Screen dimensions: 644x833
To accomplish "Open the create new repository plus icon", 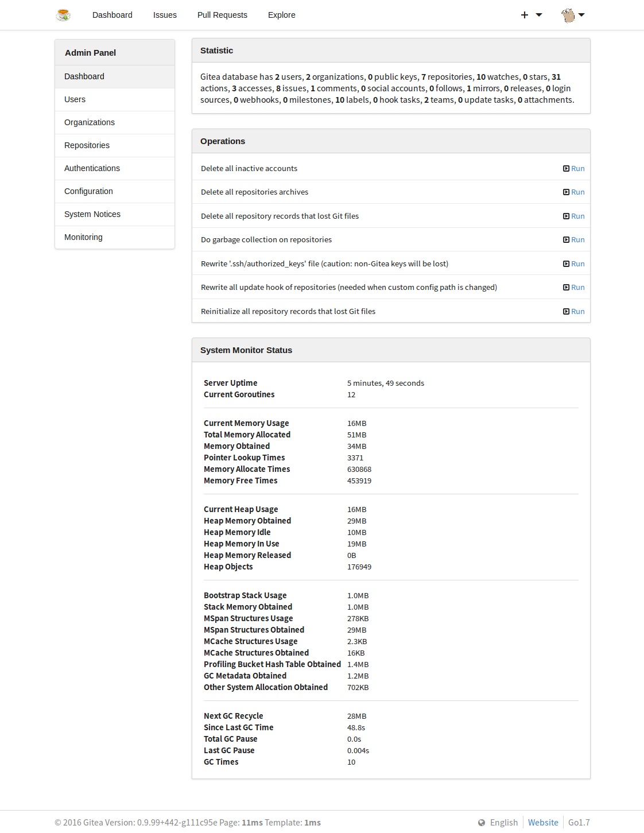I will [523, 14].
